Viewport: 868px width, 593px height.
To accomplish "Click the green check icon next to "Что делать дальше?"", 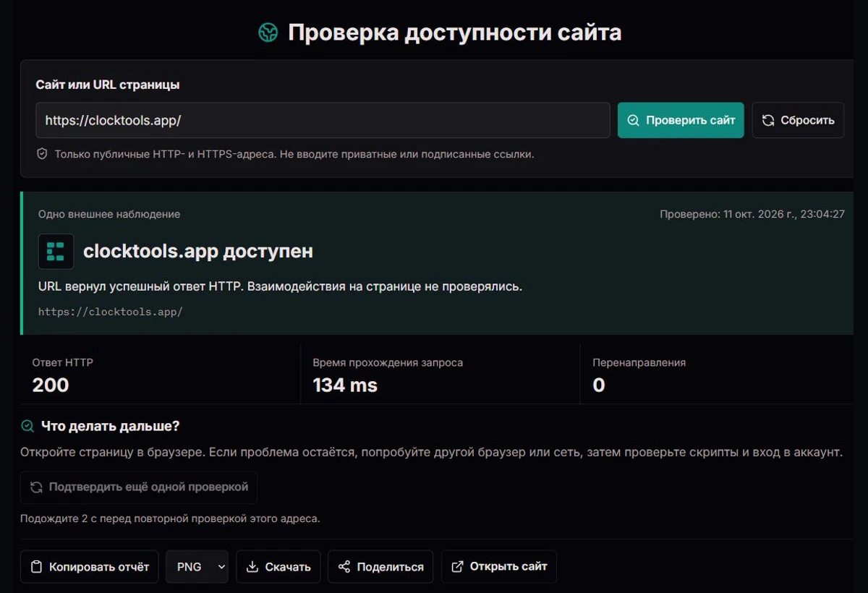I will 27,426.
